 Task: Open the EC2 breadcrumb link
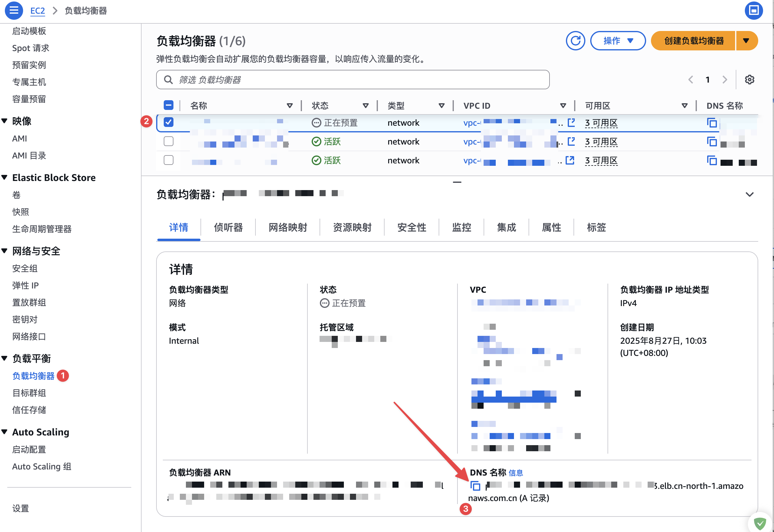click(x=37, y=11)
